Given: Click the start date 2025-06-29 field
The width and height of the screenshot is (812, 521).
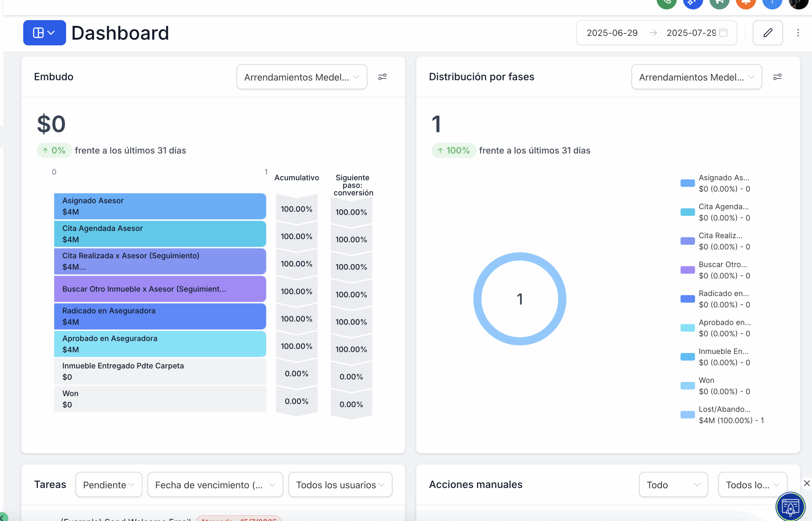Looking at the screenshot, I should (612, 33).
